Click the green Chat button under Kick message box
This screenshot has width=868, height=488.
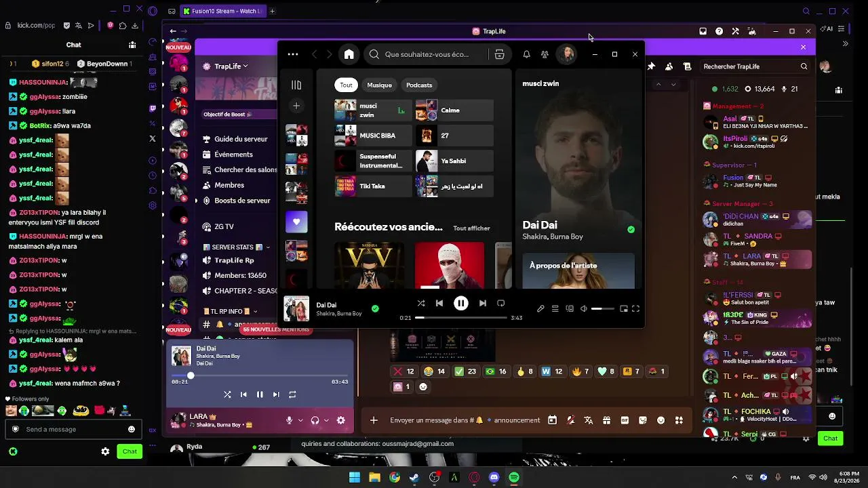click(x=130, y=451)
